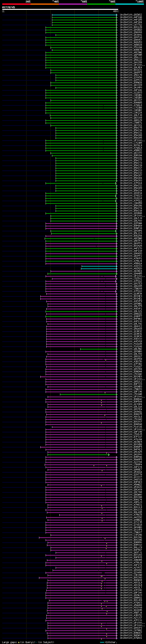Open hit UniRef100_P51094
The width and height of the screenshot is (146, 644).
pos(131,47)
